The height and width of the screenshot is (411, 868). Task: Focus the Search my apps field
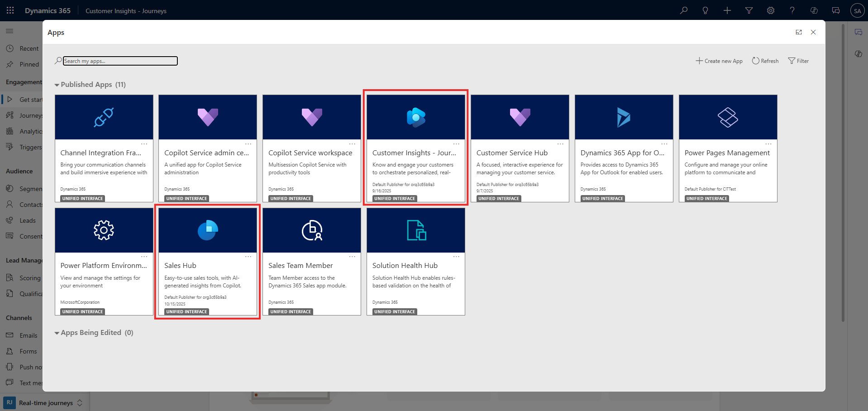[120, 61]
